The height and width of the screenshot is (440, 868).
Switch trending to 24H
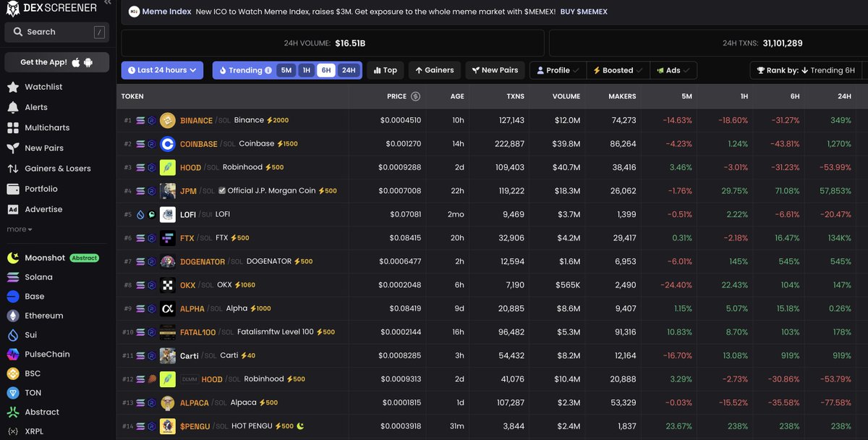point(349,70)
